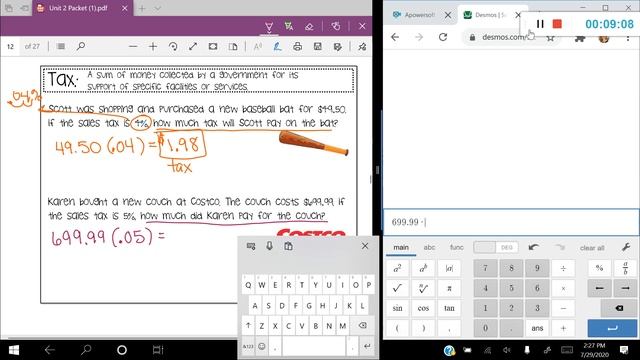Choose the eraser tool in Edge ink toolbar
Image resolution: width=640 pixels, height=360 pixels.
309,27
